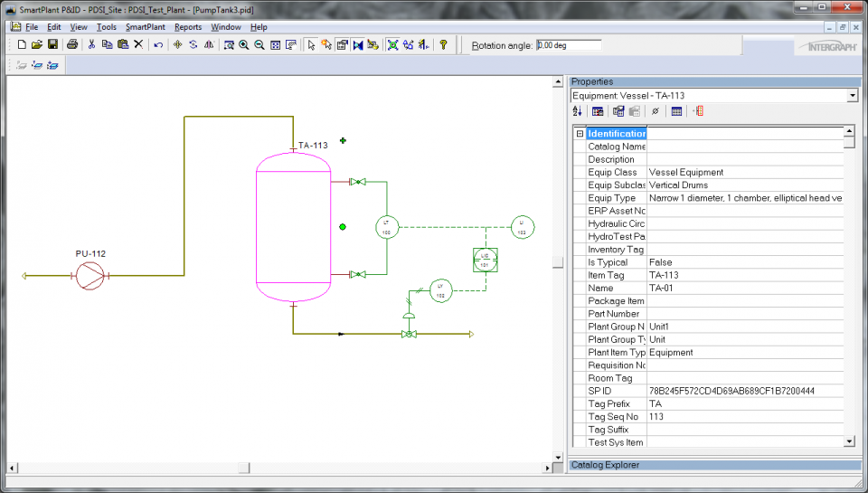
Task: Click the Zoom Out magnifier icon
Action: [x=259, y=44]
